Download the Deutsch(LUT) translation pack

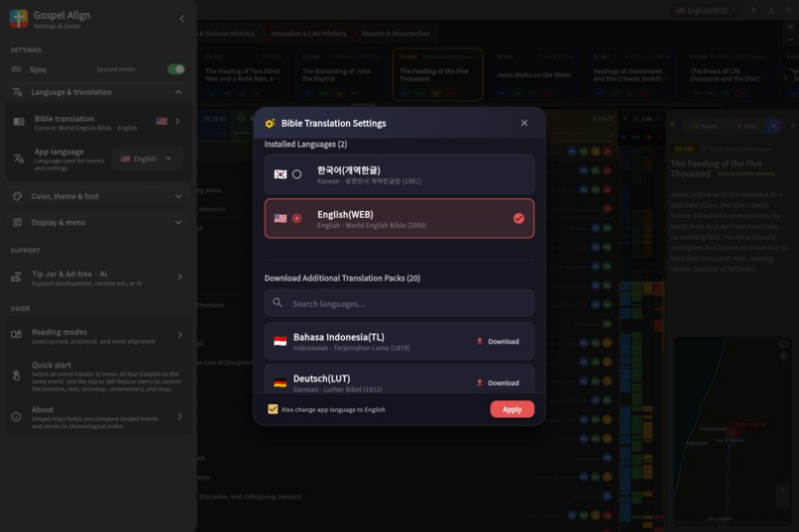point(498,382)
